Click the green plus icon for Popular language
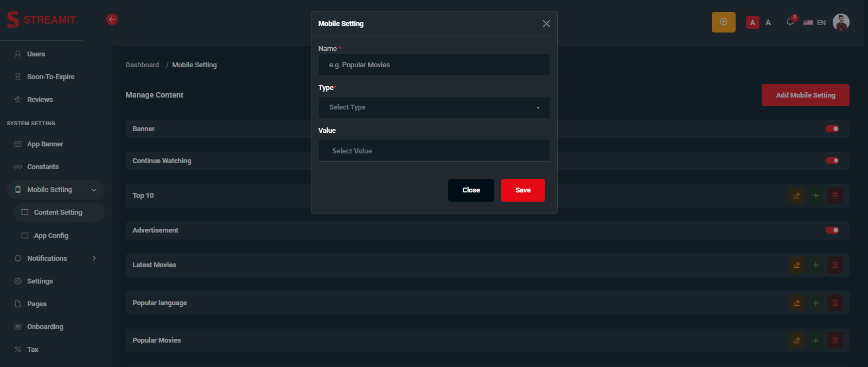 coord(815,303)
